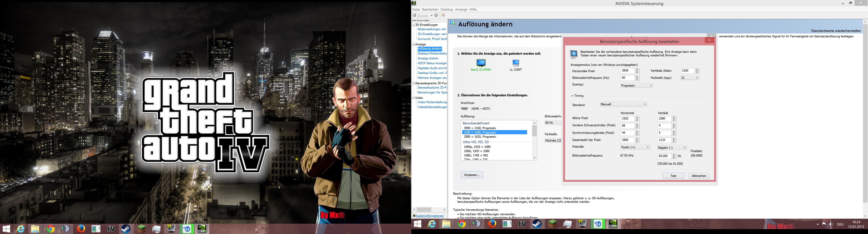868x234 pixels.
Task: Click the Test button
Action: 673,176
